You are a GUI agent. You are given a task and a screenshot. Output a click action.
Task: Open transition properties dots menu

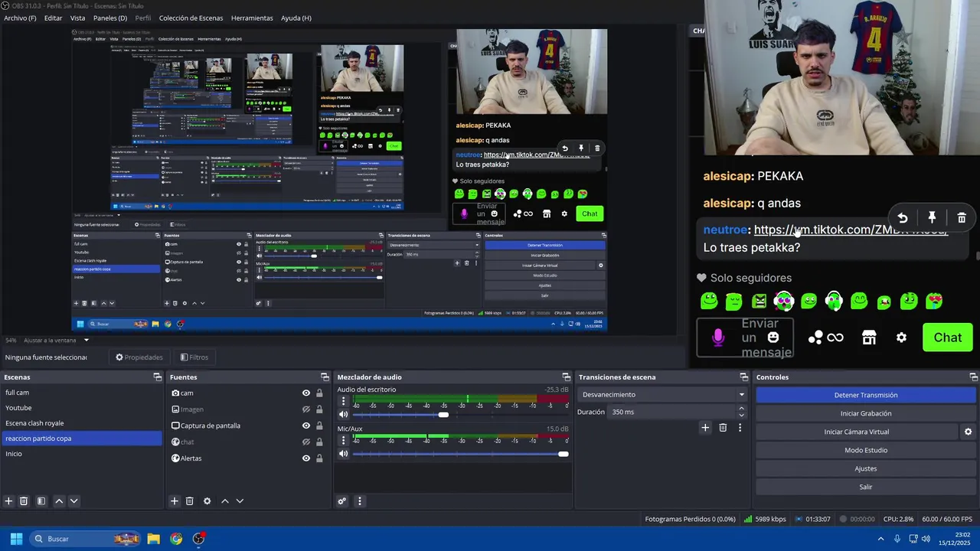coord(740,428)
